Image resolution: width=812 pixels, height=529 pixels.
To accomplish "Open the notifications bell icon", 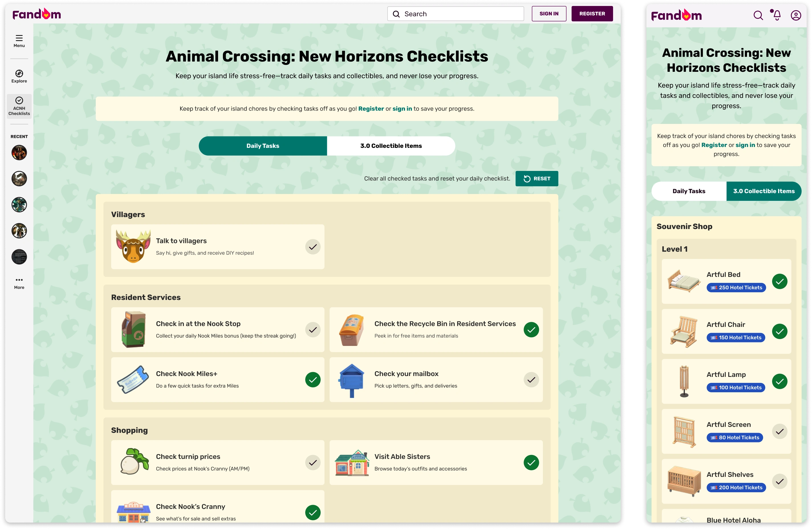I will (777, 15).
